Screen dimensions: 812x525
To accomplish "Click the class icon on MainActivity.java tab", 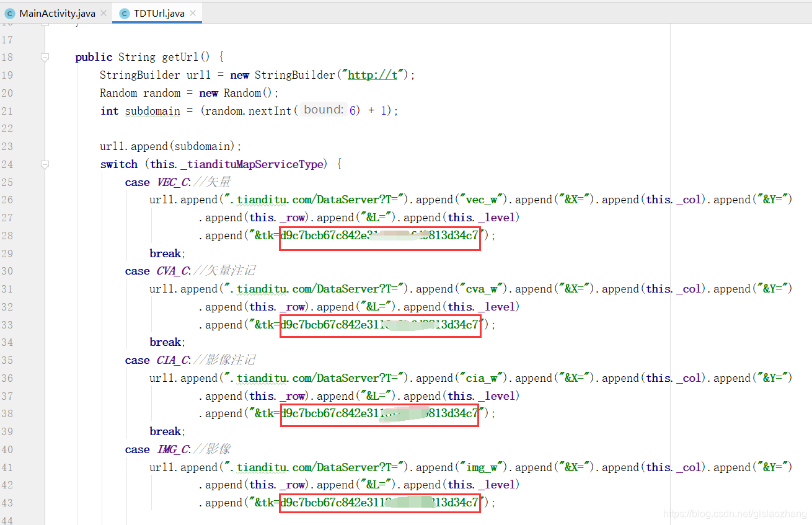I will coord(10,13).
